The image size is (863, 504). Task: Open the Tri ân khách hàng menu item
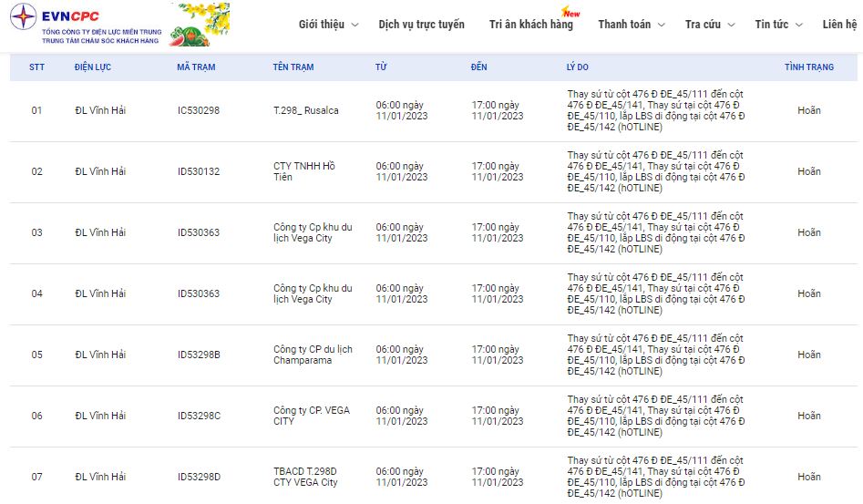[x=530, y=25]
